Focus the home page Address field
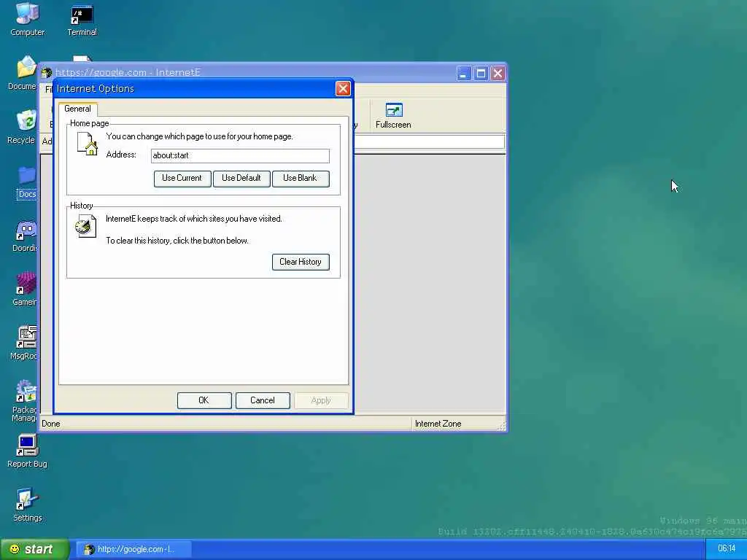This screenshot has width=747, height=560. pyautogui.click(x=240, y=156)
